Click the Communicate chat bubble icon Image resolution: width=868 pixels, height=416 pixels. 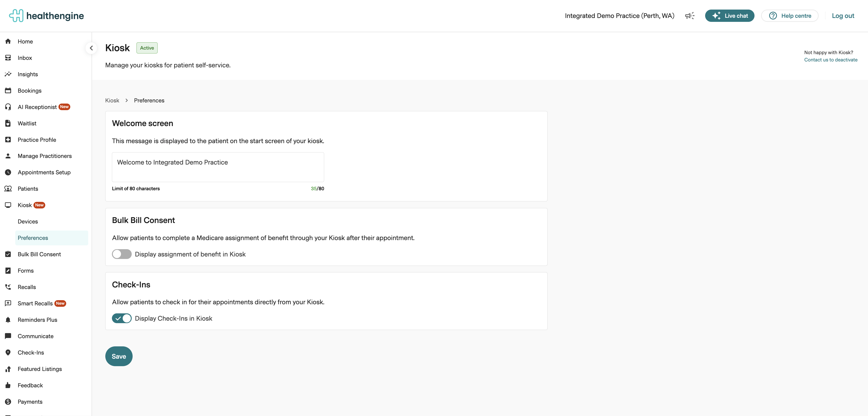pyautogui.click(x=8, y=336)
